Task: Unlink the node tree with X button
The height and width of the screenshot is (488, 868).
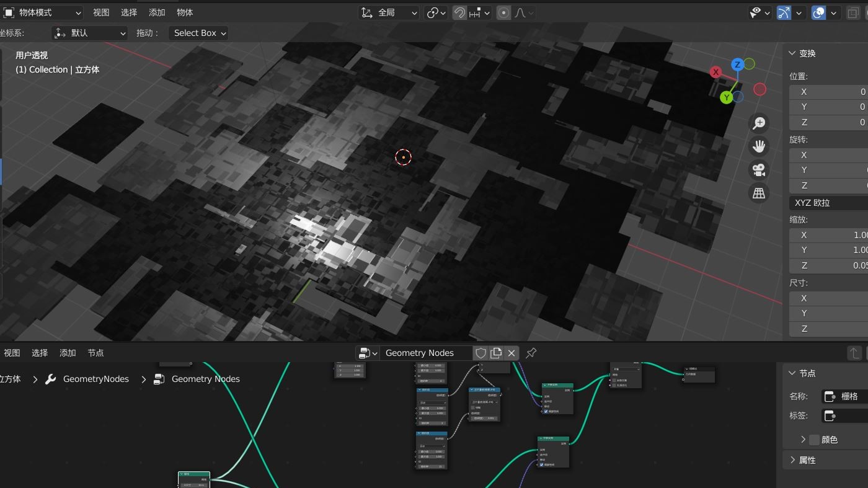Action: click(x=511, y=353)
